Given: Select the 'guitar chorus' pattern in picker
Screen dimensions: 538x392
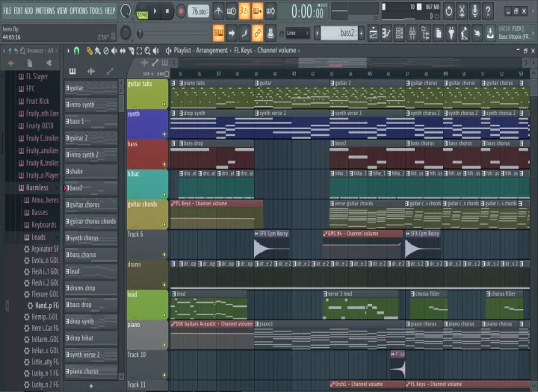Looking at the screenshot, I should coord(91,205).
